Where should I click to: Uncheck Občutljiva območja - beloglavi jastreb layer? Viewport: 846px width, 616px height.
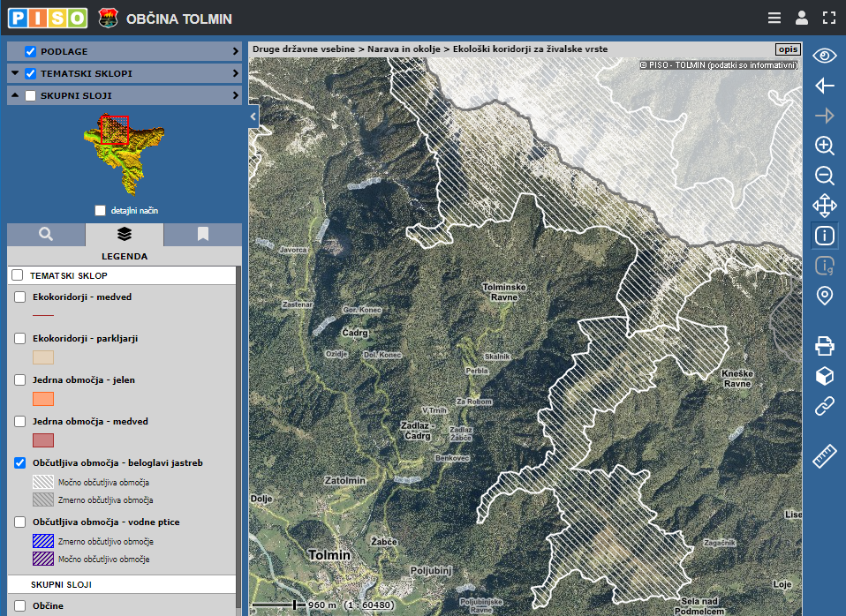pos(19,462)
